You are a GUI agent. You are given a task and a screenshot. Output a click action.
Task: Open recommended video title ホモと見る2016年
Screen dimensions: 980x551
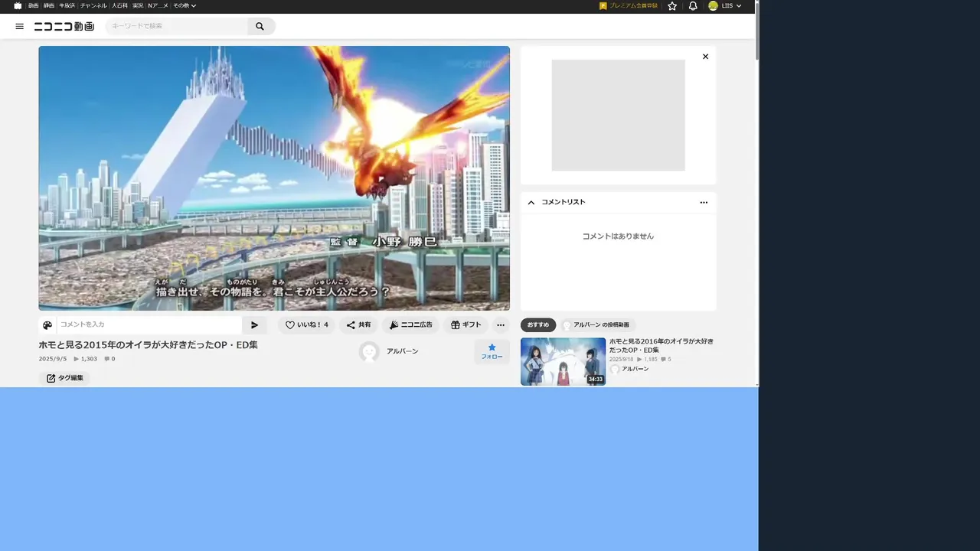click(x=661, y=346)
